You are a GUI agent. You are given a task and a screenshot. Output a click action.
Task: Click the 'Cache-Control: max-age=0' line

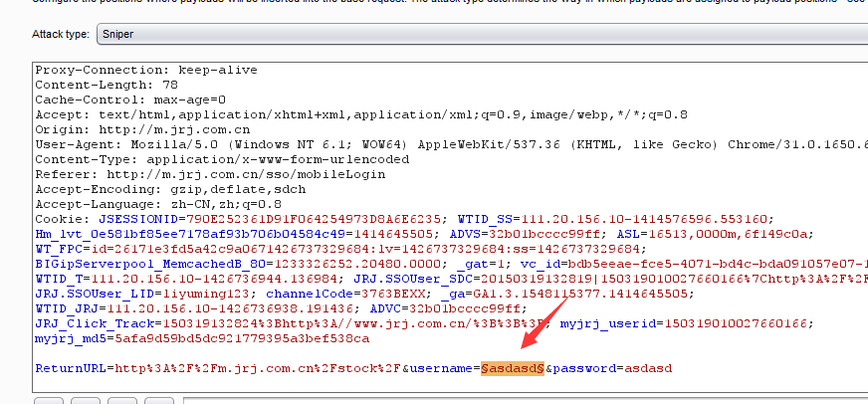click(130, 101)
